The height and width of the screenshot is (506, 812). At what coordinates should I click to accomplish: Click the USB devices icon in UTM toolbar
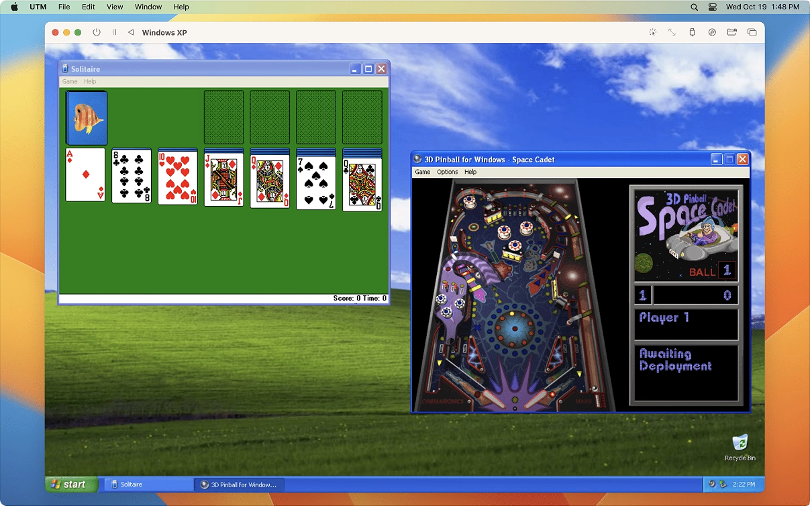pos(692,32)
